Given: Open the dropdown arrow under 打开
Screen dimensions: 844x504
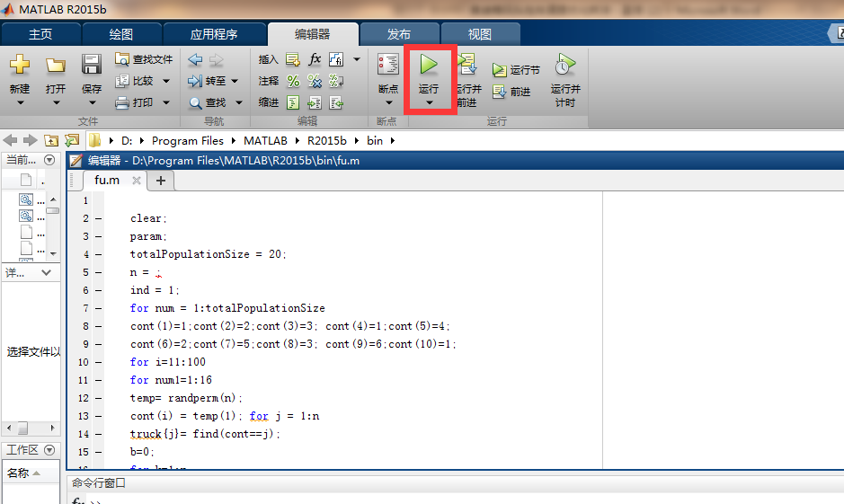Looking at the screenshot, I should (x=56, y=102).
